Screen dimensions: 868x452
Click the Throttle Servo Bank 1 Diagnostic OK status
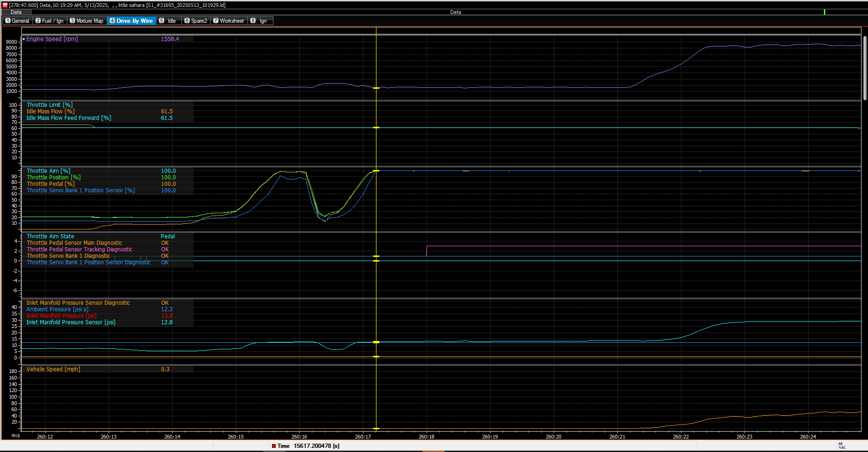tap(165, 255)
